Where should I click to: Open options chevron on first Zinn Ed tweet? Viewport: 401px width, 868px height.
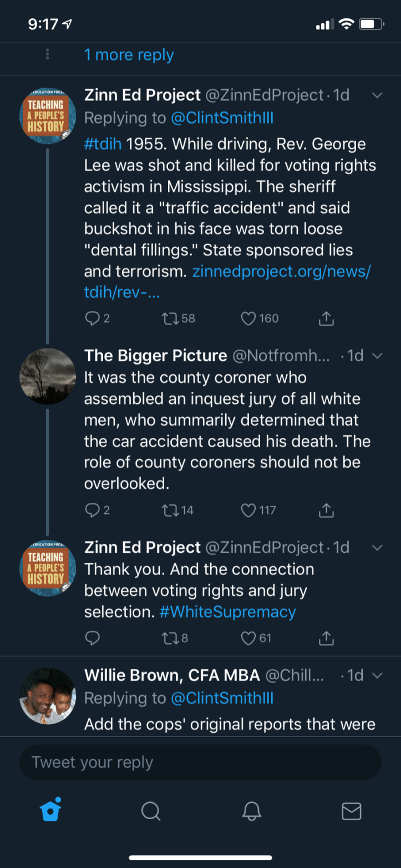(377, 95)
